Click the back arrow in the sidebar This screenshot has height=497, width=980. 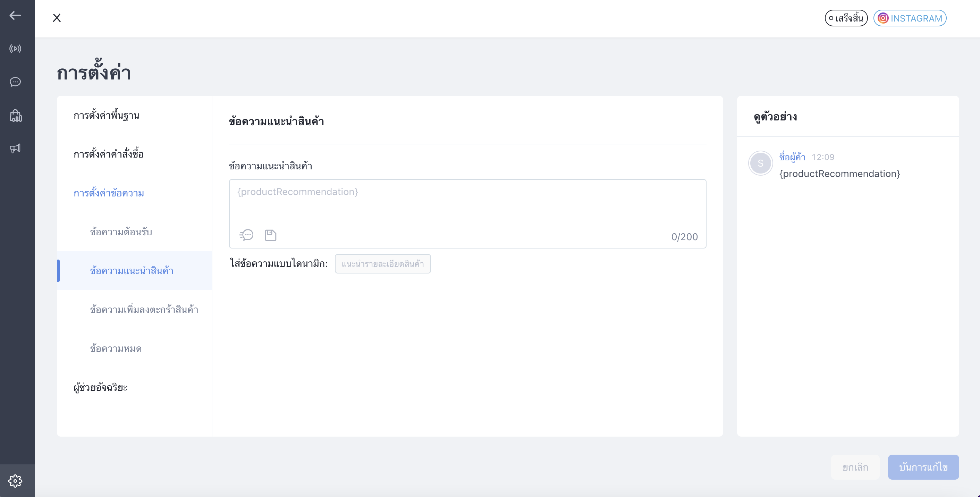[x=15, y=16]
